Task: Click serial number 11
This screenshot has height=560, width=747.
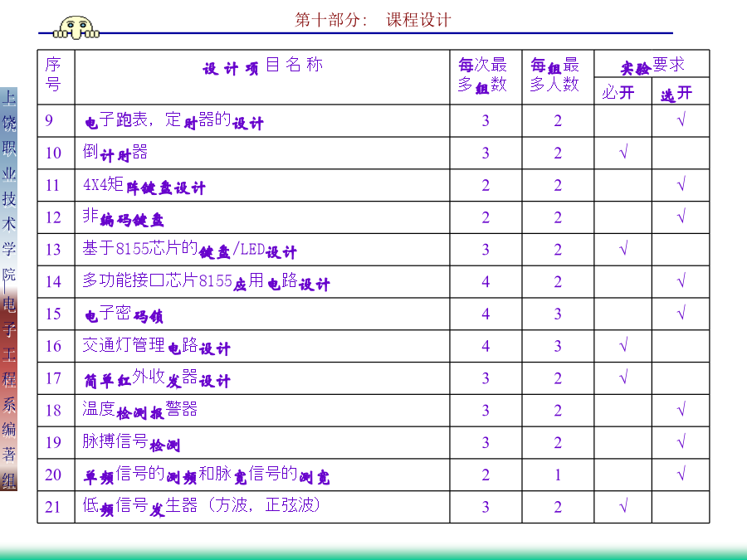Action: tap(53, 185)
